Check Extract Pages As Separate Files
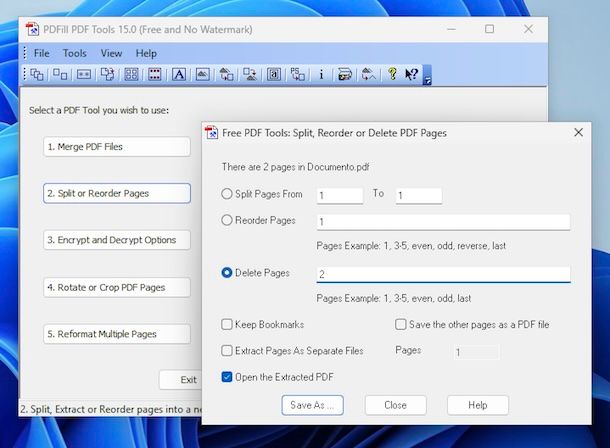Image resolution: width=610 pixels, height=448 pixels. point(227,351)
